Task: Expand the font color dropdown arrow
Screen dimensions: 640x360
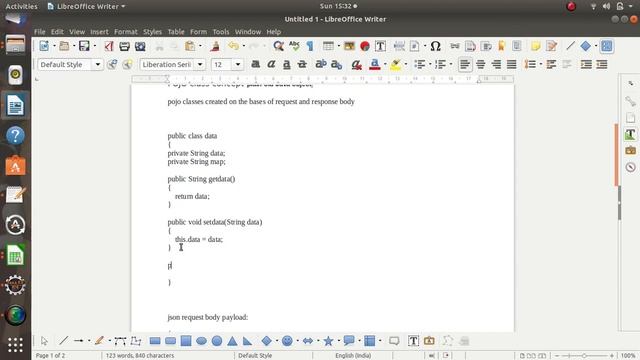Action: 385,64
